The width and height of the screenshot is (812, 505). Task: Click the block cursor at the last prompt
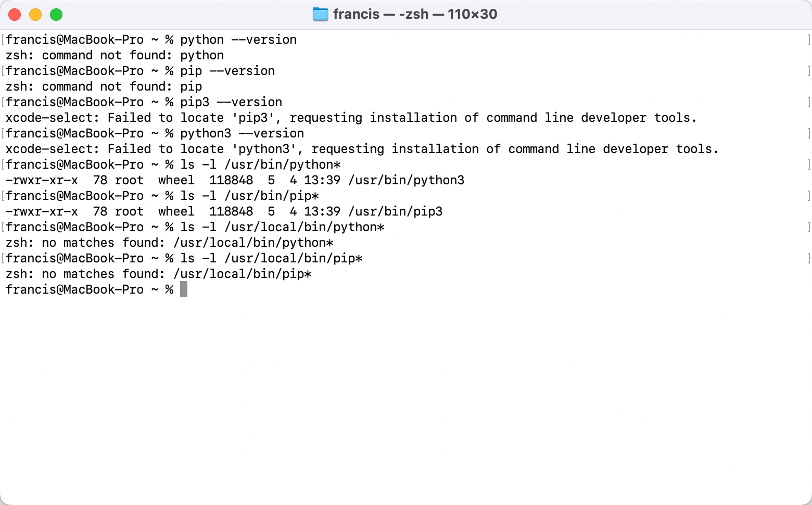point(184,289)
